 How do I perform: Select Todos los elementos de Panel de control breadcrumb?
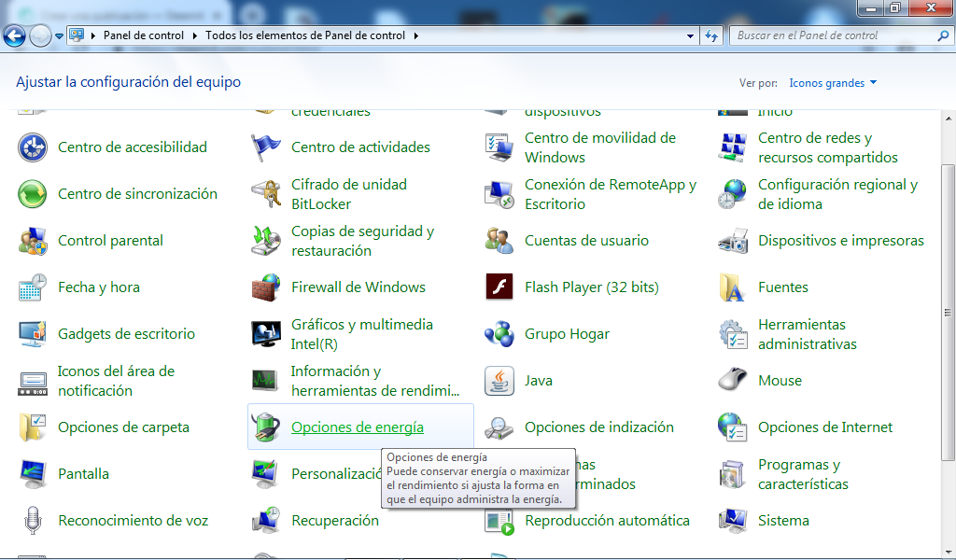pos(305,36)
